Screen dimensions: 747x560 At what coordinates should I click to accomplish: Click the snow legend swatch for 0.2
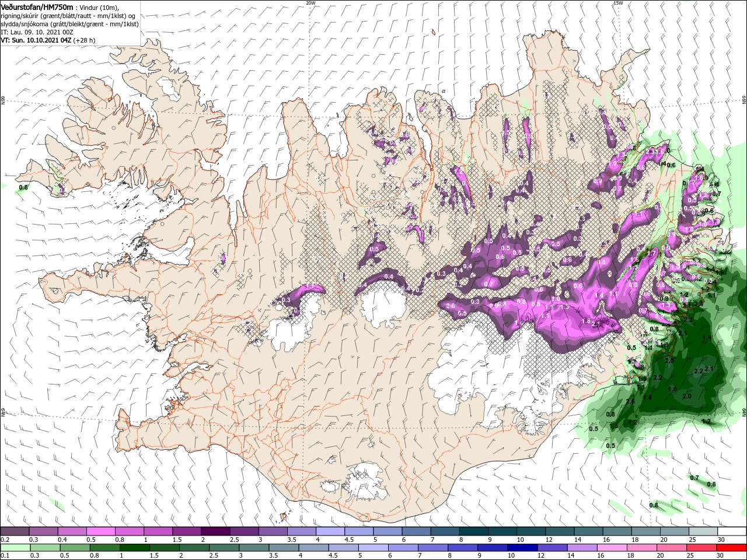(15, 531)
